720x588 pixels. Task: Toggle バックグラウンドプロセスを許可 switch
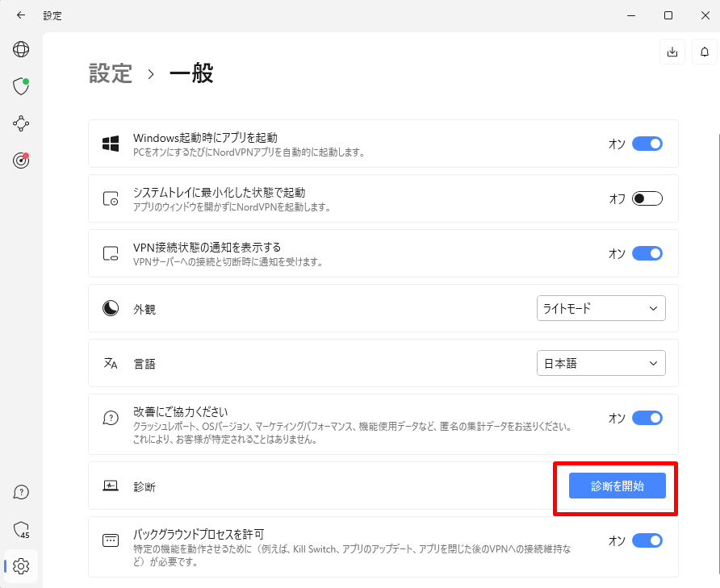tap(647, 540)
